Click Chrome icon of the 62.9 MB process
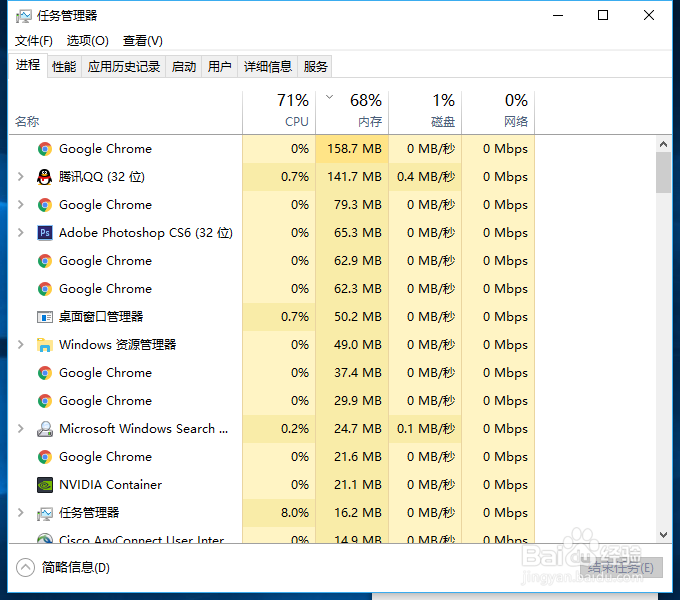Viewport: 680px width, 600px height. [x=45, y=261]
